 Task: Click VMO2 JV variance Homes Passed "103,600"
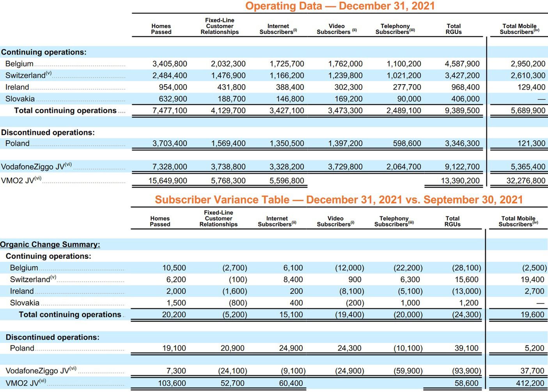172,383
